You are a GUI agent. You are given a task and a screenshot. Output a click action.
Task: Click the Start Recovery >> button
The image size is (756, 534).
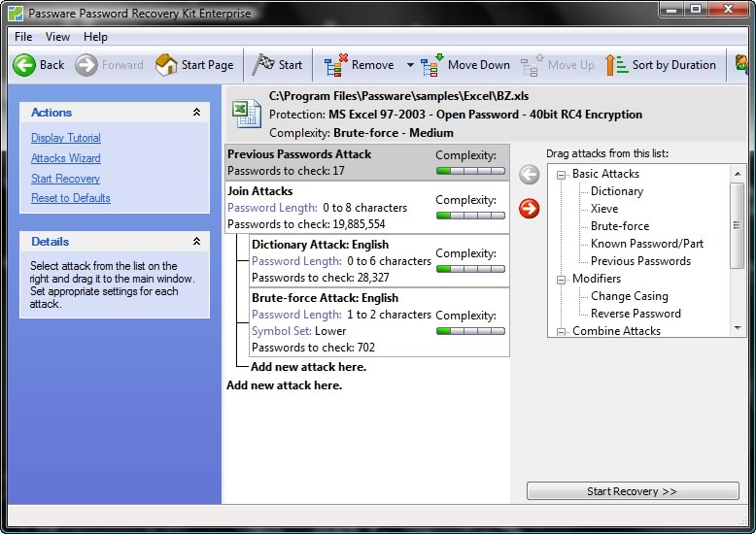coord(633,491)
